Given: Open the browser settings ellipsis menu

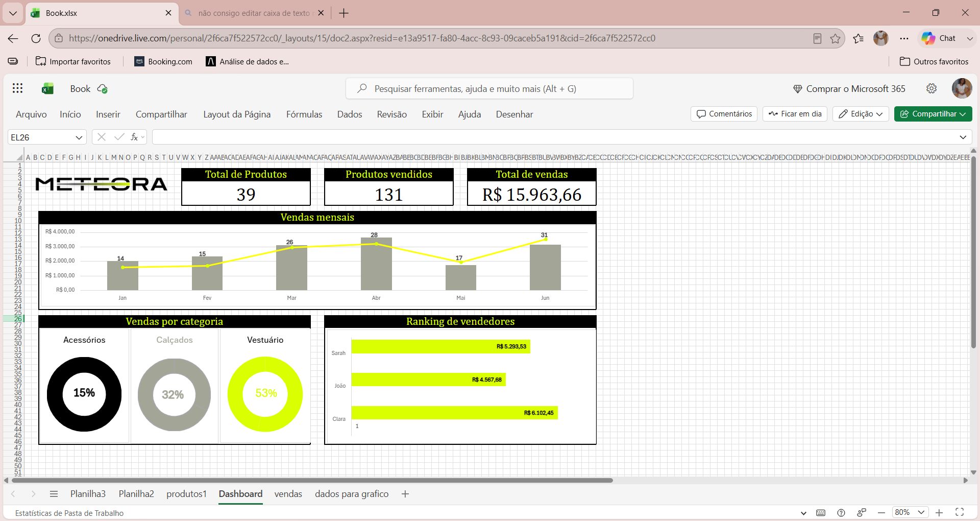Looking at the screenshot, I should tap(904, 38).
